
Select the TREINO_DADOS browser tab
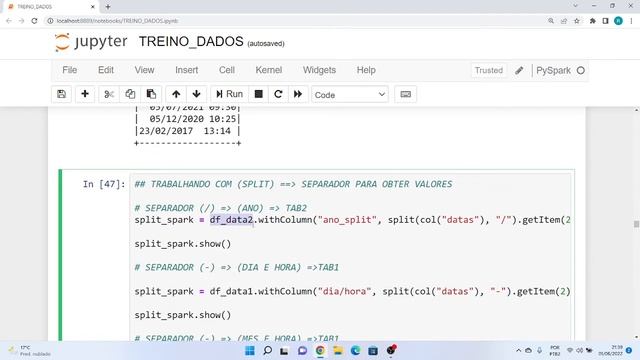pyautogui.click(x=51, y=7)
